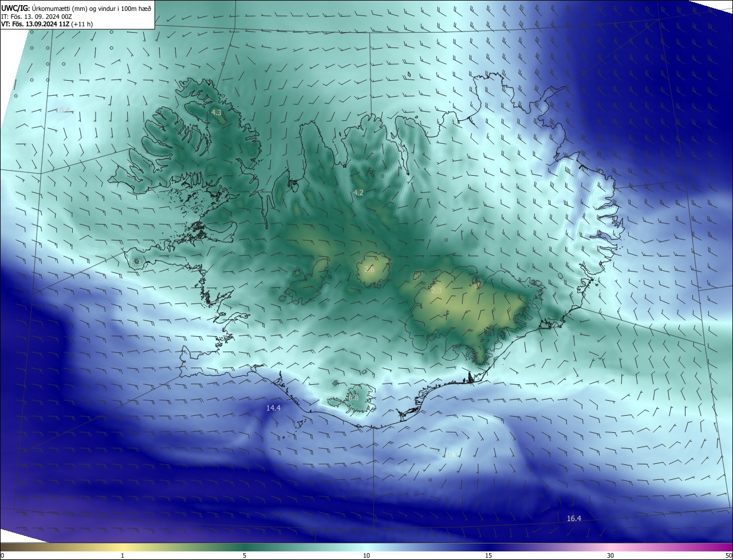
Task: Click the 2.3 value on Vatnajökull glacier
Action: point(436,291)
